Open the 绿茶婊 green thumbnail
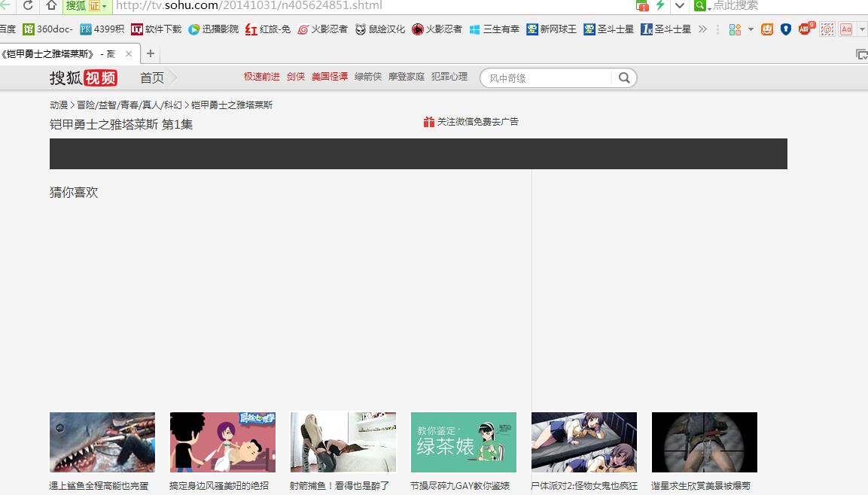Image resolution: width=868 pixels, height=495 pixels. [x=463, y=442]
